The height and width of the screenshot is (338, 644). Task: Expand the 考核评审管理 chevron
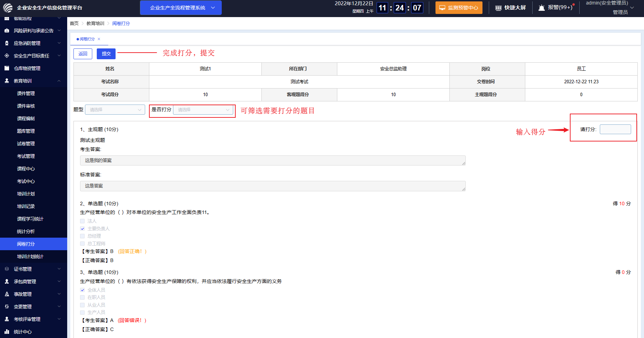pos(59,319)
